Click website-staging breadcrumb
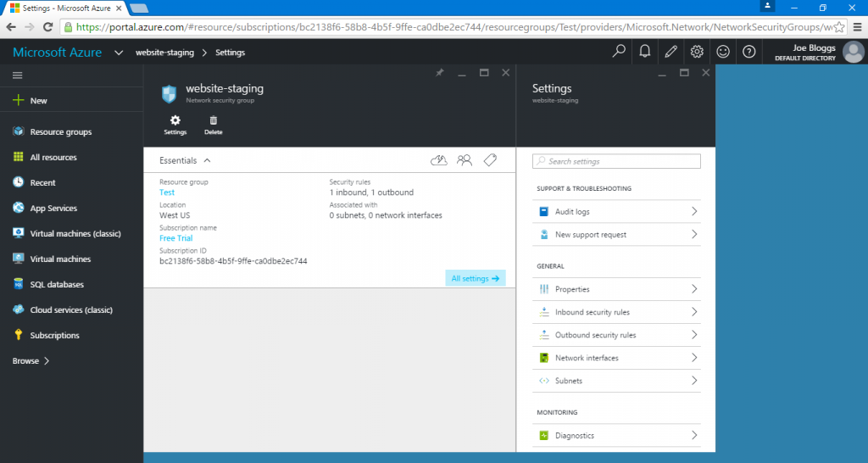Viewport: 868px width, 463px height. click(x=164, y=53)
